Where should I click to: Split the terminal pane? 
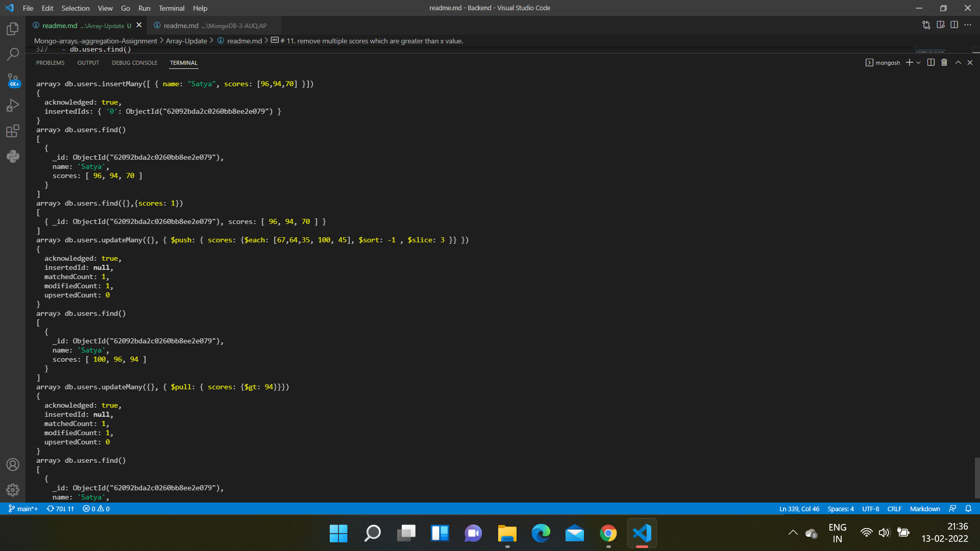pos(930,62)
